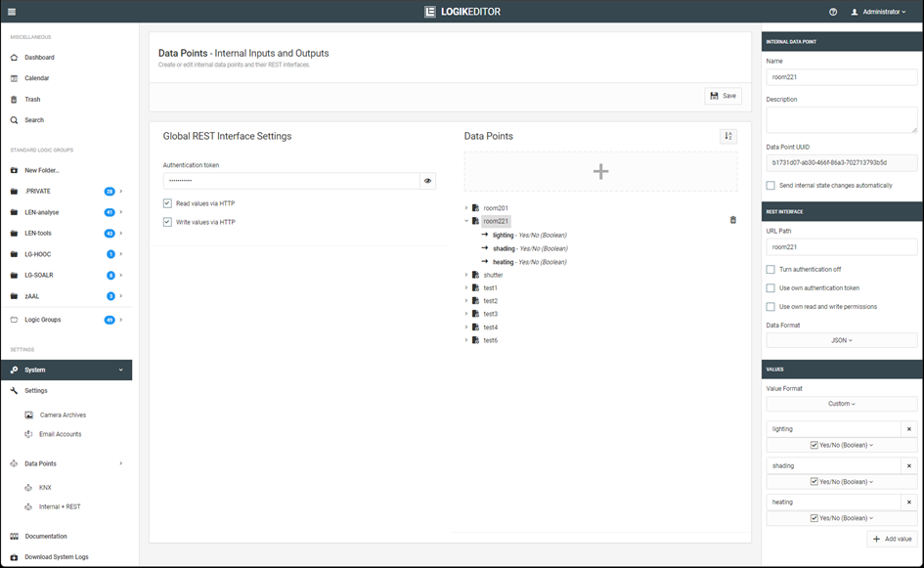Click the help question mark icon
The image size is (924, 568).
point(833,12)
